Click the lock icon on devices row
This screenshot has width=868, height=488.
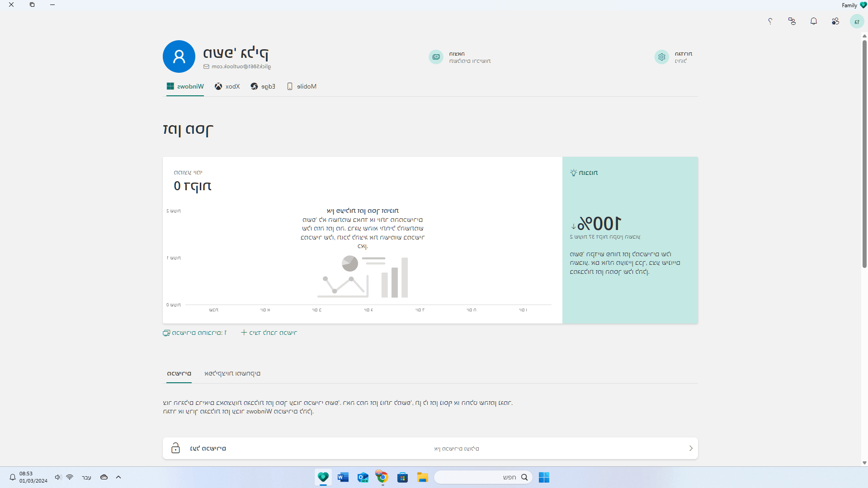(175, 448)
